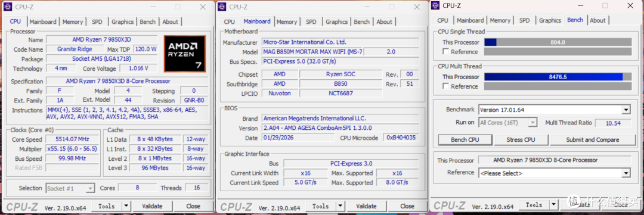Close the right Bench window with the X
Screen dimensions: 644x215
pyautogui.click(x=630, y=5)
